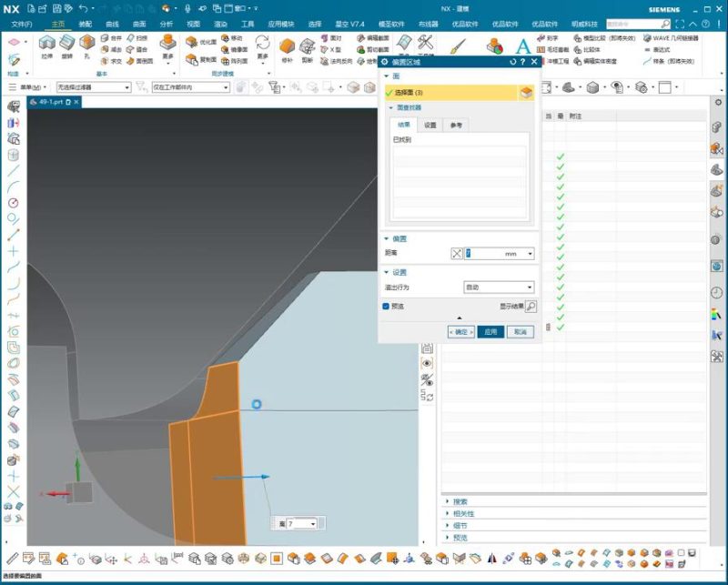Expand the 相关性 section

pos(463,513)
